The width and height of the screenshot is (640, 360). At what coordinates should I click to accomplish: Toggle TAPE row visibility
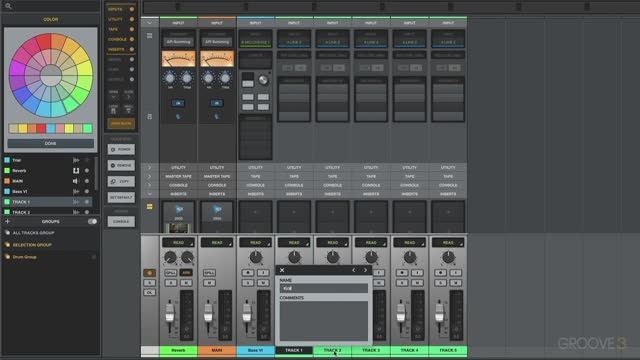[x=131, y=29]
